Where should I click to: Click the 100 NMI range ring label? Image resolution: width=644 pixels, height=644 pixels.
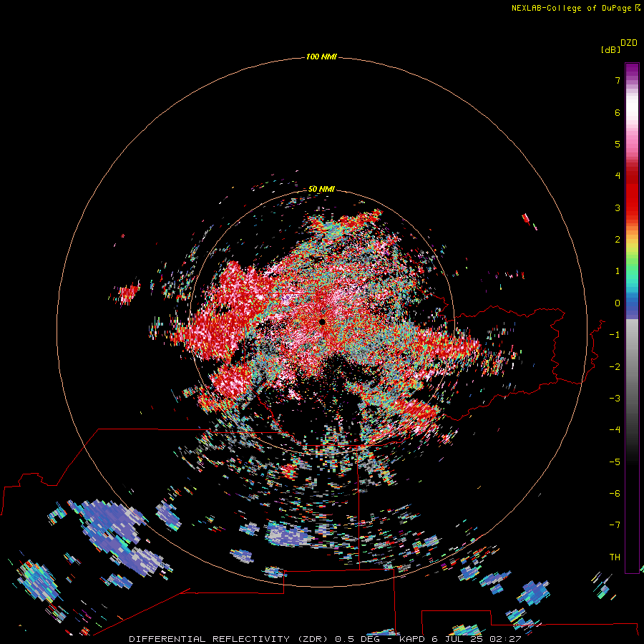321,57
